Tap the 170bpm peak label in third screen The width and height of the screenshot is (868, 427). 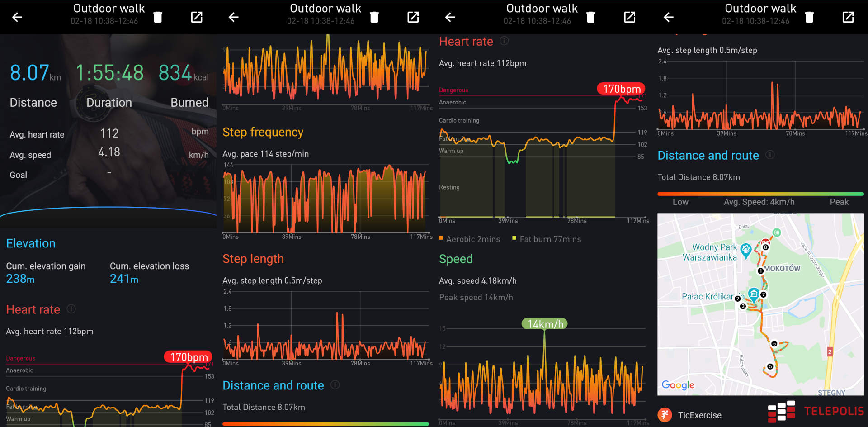pos(621,89)
